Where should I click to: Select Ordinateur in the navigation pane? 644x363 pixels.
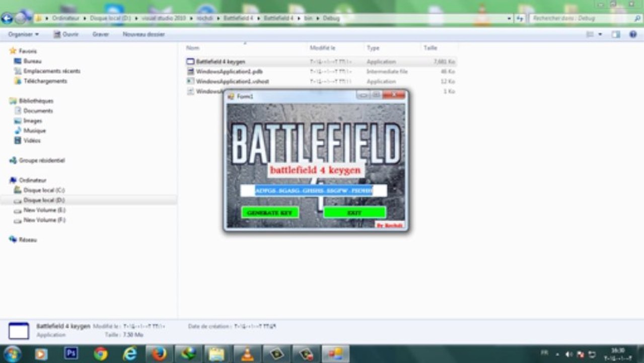point(33,180)
